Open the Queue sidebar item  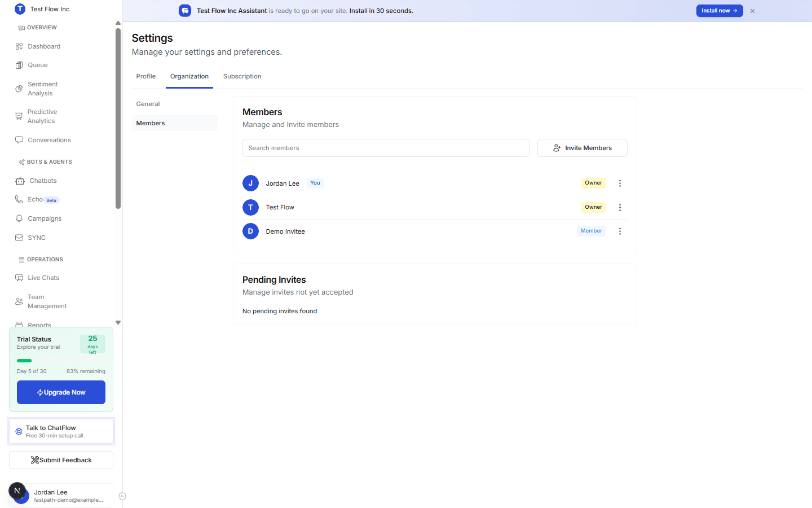click(38, 65)
